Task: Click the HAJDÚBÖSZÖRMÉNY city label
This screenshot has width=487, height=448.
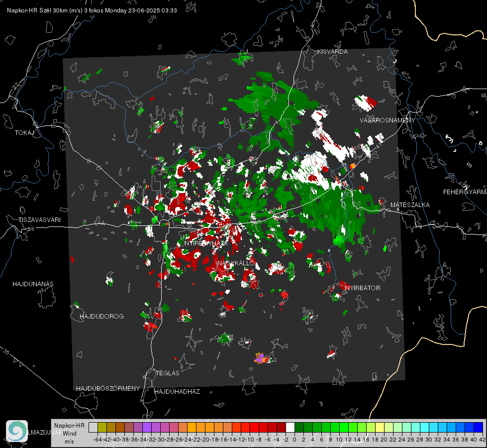Action: tap(108, 388)
